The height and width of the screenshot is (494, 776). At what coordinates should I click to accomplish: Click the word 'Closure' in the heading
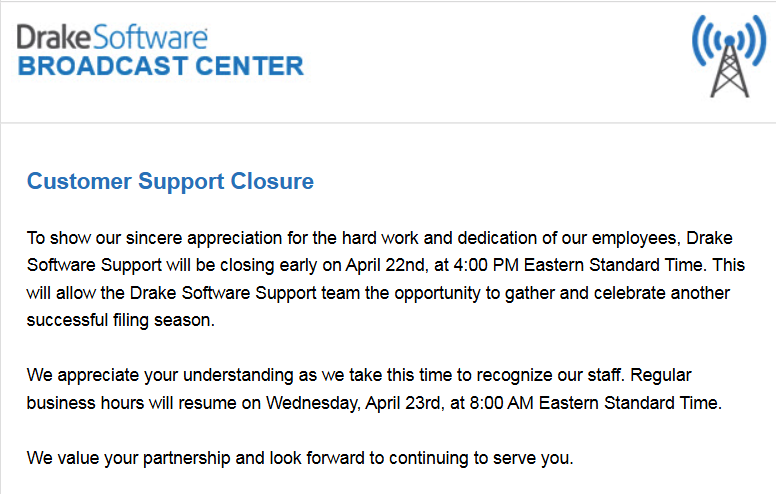(272, 181)
